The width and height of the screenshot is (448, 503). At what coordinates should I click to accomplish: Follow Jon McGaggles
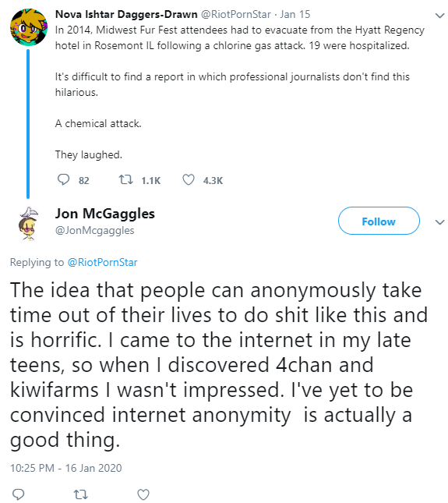(379, 221)
